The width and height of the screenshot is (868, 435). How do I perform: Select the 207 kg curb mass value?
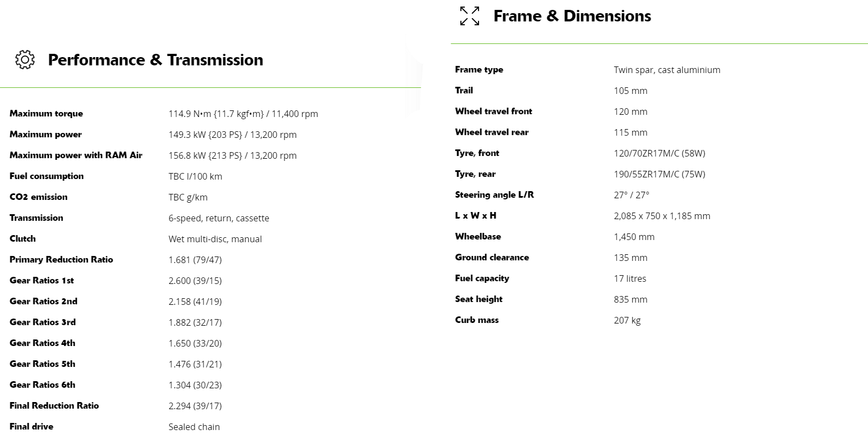pos(627,320)
